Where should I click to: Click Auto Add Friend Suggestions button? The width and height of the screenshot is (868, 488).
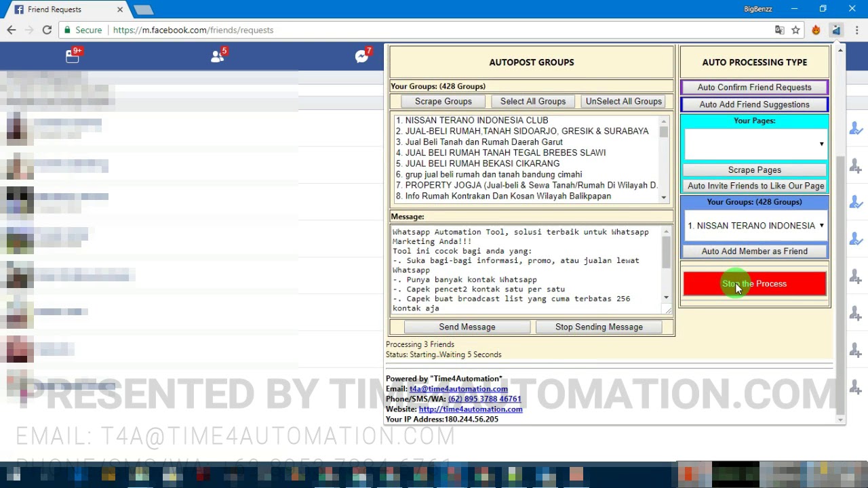coord(755,105)
